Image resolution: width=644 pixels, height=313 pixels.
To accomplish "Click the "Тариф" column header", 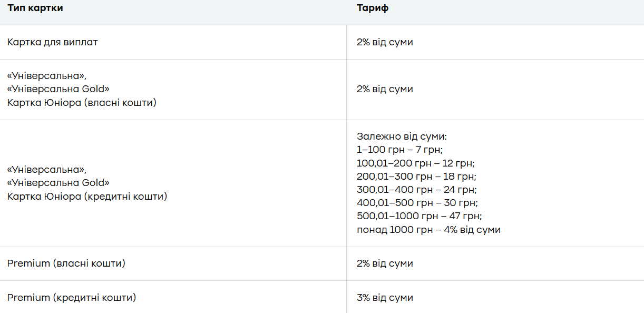I will 373,8.
